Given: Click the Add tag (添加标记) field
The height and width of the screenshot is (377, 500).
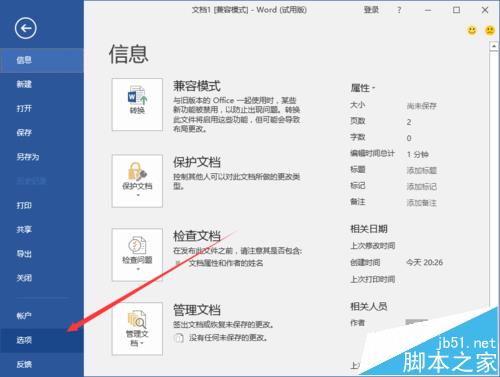Looking at the screenshot, I should tap(421, 186).
